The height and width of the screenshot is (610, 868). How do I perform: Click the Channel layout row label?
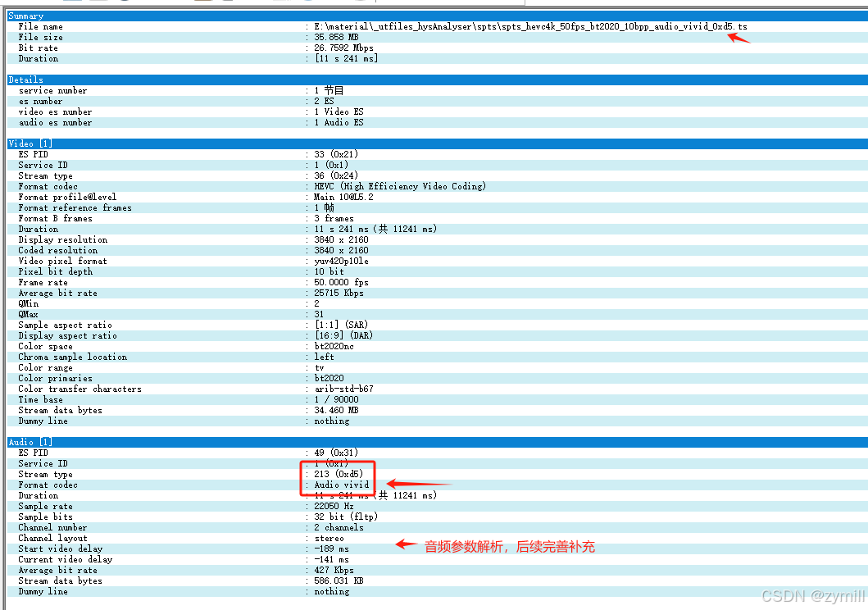click(52, 538)
